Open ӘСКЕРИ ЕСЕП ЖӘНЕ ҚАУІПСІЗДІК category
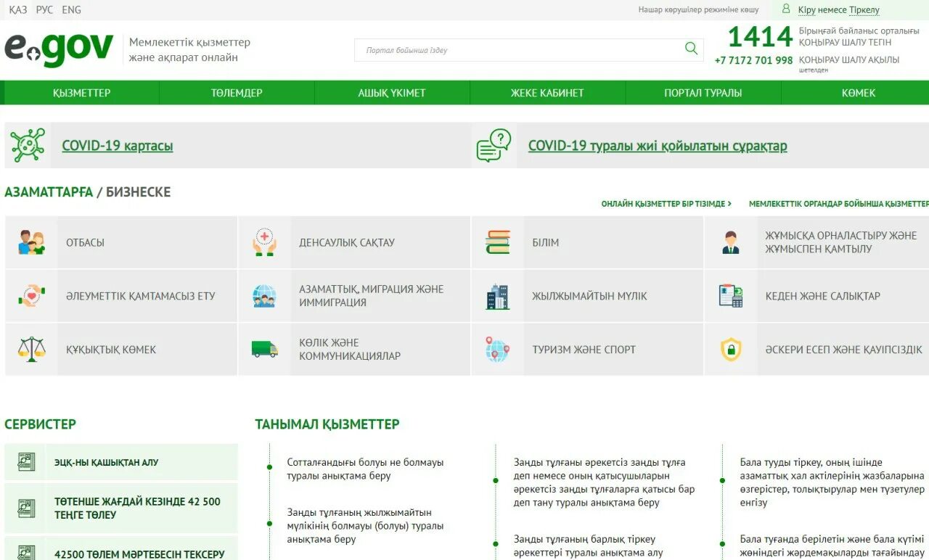The image size is (929, 560). pos(817,350)
